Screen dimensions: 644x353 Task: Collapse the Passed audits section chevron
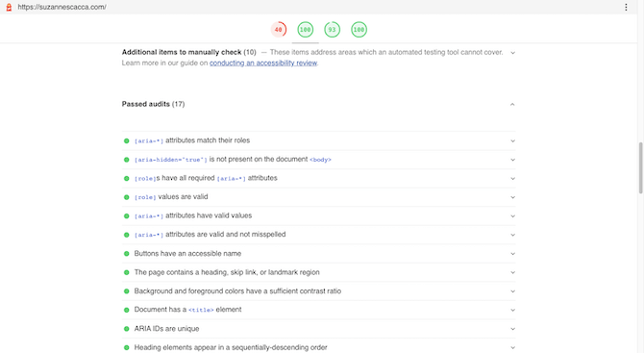click(512, 105)
